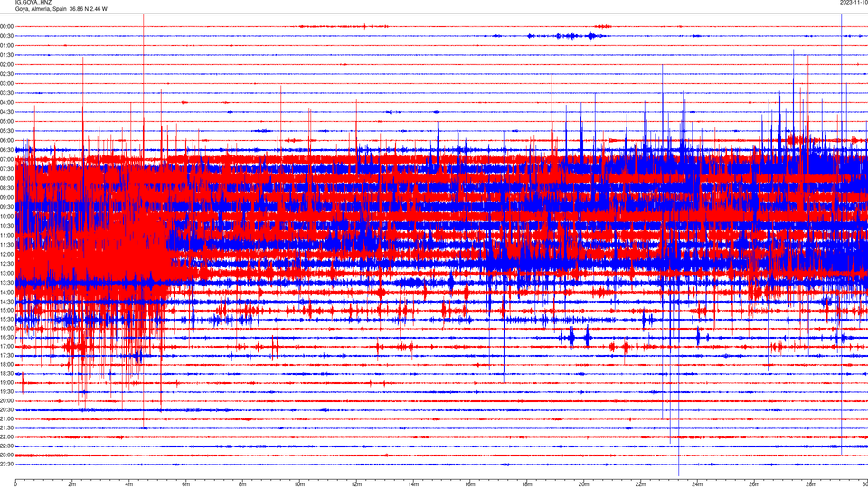Viewport: 868px width, 488px height.
Task: Select the '04:00' time row label
Action: (6, 102)
